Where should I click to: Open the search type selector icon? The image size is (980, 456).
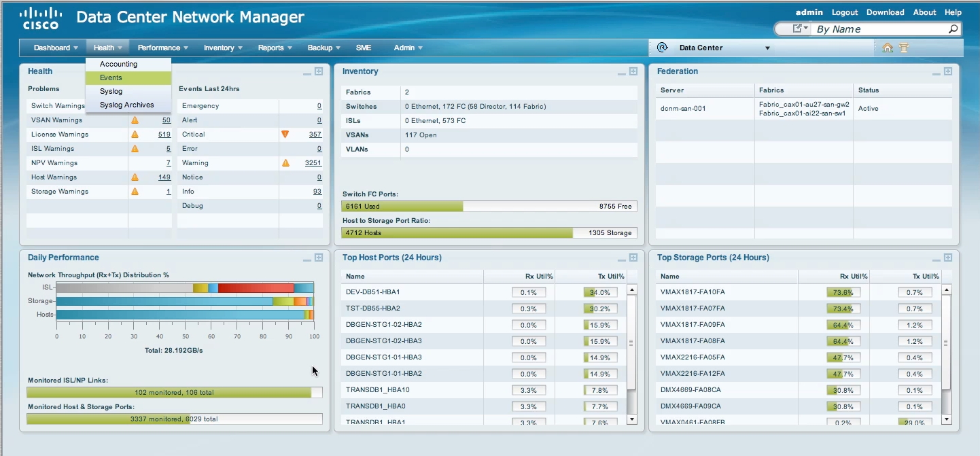point(801,29)
